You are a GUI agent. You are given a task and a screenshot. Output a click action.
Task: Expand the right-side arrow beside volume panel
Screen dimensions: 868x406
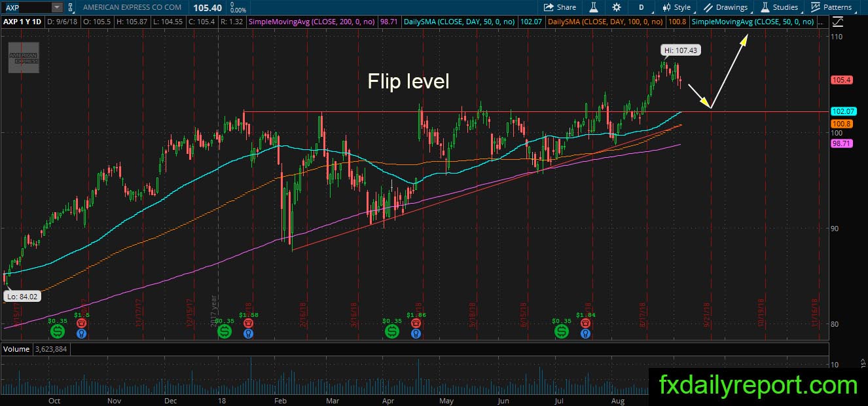pyautogui.click(x=863, y=362)
